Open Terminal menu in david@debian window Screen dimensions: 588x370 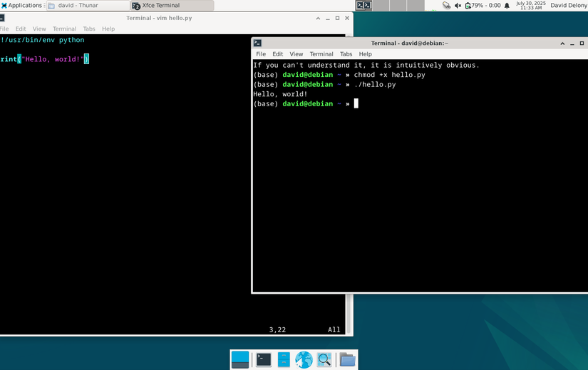pyautogui.click(x=321, y=54)
